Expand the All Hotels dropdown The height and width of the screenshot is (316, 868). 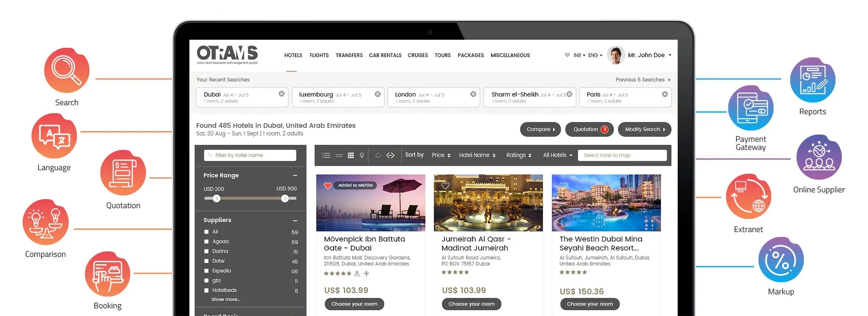557,155
